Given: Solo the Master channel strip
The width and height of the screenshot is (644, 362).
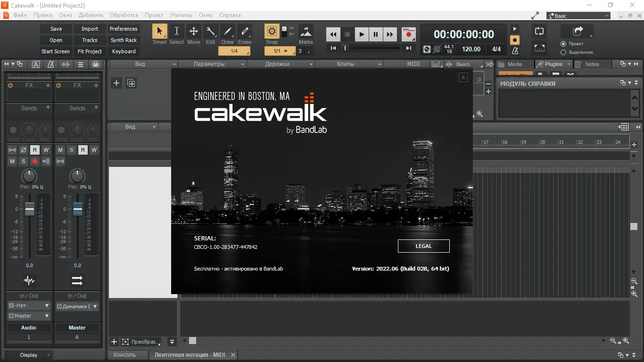Looking at the screenshot, I should tap(72, 150).
